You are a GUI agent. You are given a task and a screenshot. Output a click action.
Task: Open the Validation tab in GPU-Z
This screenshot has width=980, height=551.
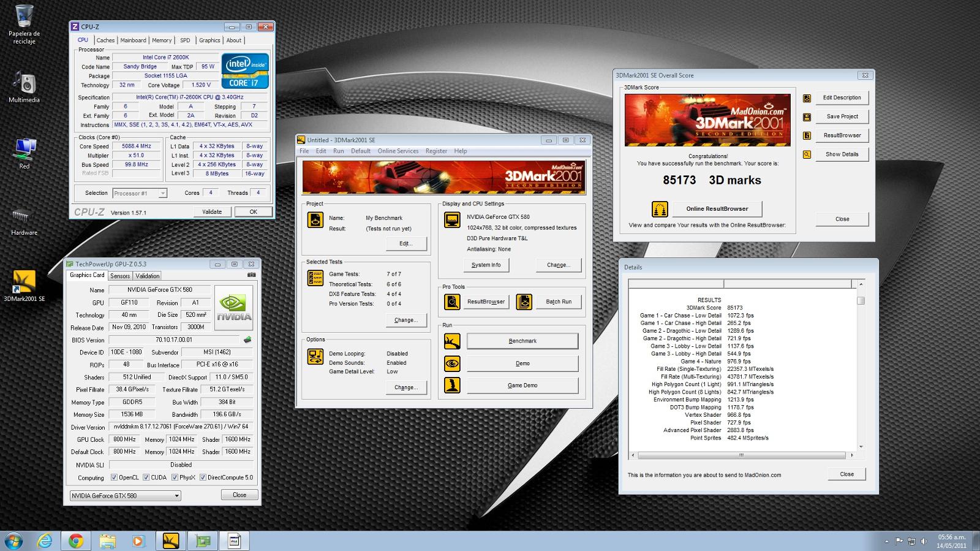coord(148,276)
